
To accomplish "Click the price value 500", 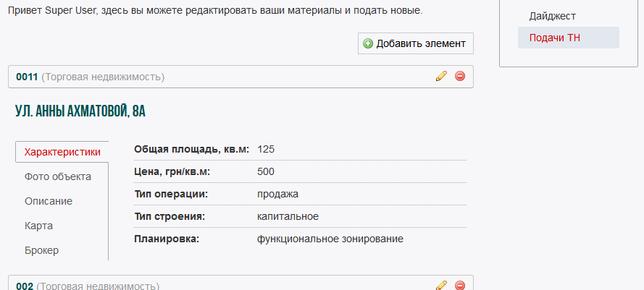I will 266,171.
